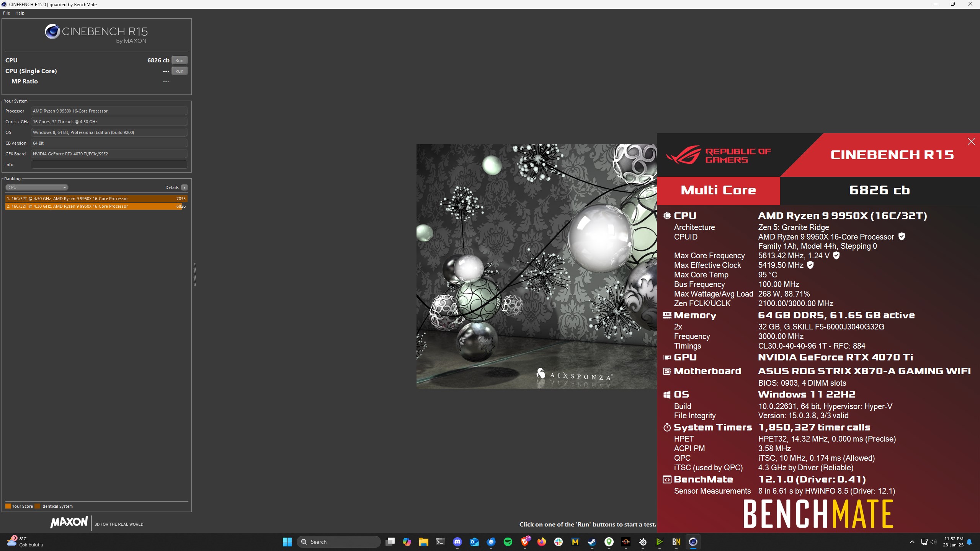980x551 pixels.
Task: Click the BenchMate code icon in panel
Action: pyautogui.click(x=667, y=479)
